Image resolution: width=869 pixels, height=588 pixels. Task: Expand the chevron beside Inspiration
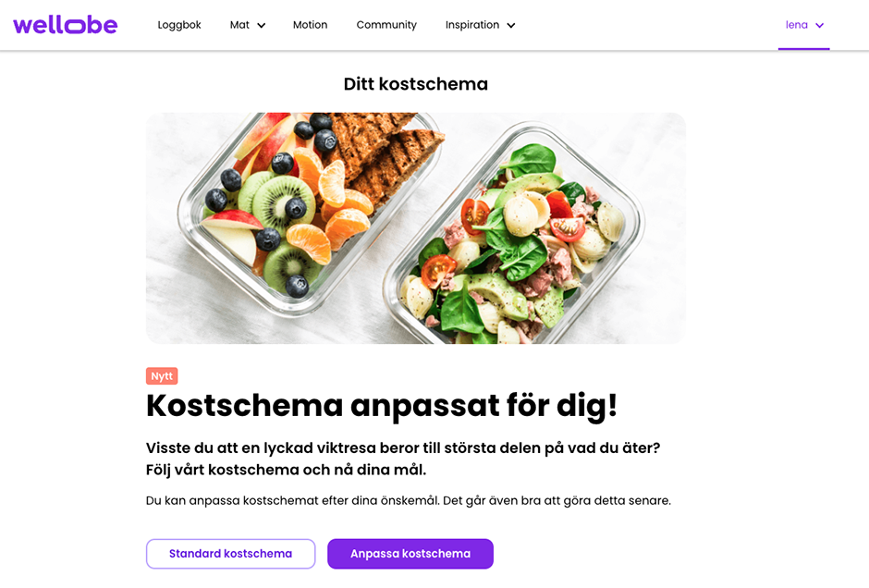click(x=511, y=26)
